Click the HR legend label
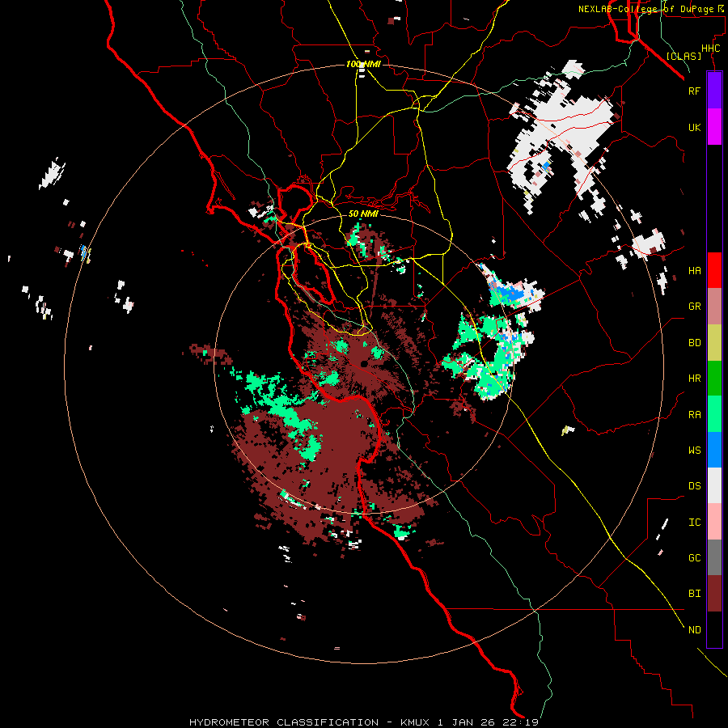Image resolution: width=728 pixels, height=728 pixels. [694, 379]
